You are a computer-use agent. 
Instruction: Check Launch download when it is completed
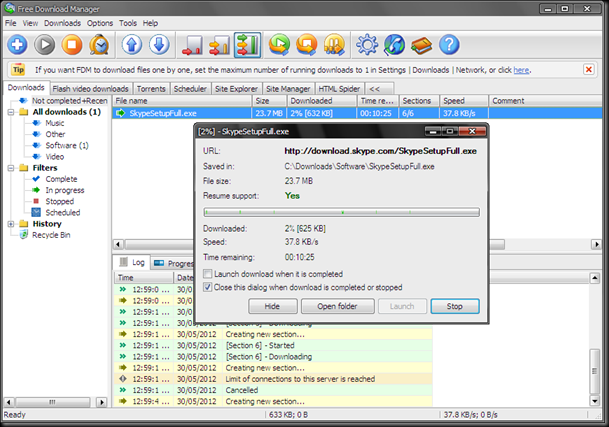[x=208, y=274]
